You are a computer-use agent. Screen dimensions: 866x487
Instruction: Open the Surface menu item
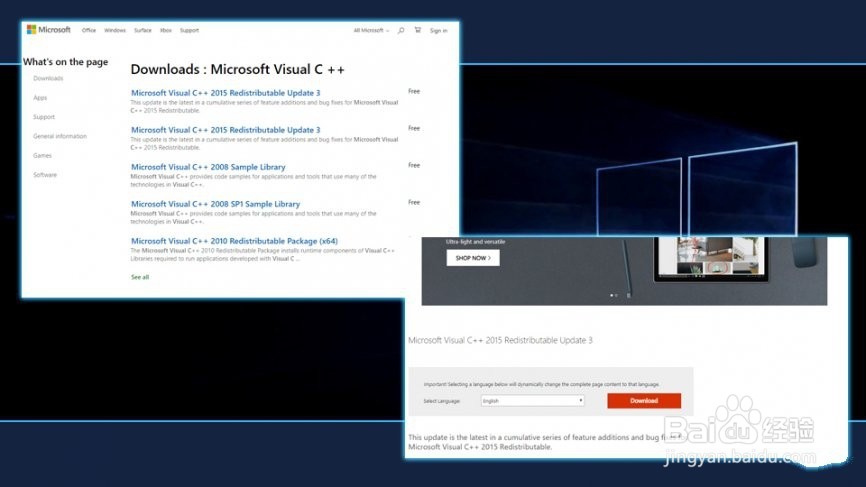(142, 30)
